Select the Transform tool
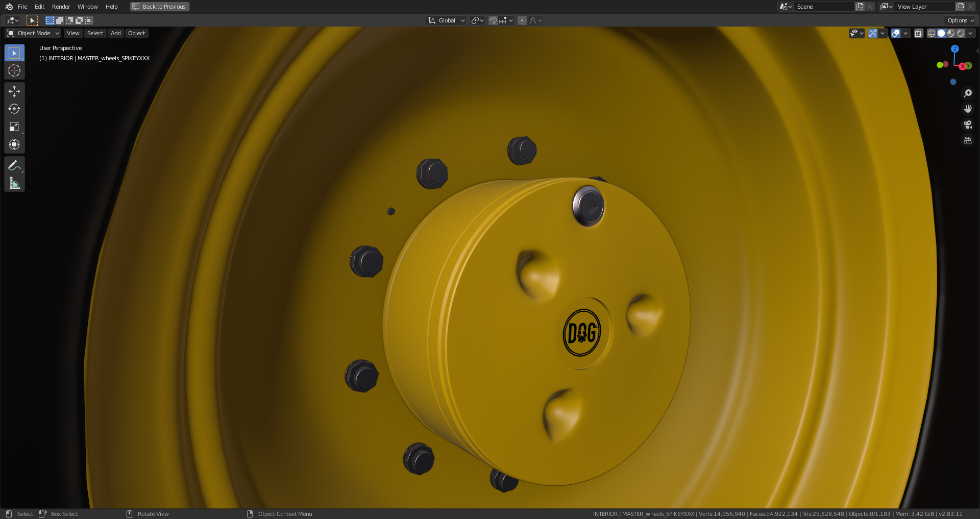Image resolution: width=980 pixels, height=519 pixels. 14,144
